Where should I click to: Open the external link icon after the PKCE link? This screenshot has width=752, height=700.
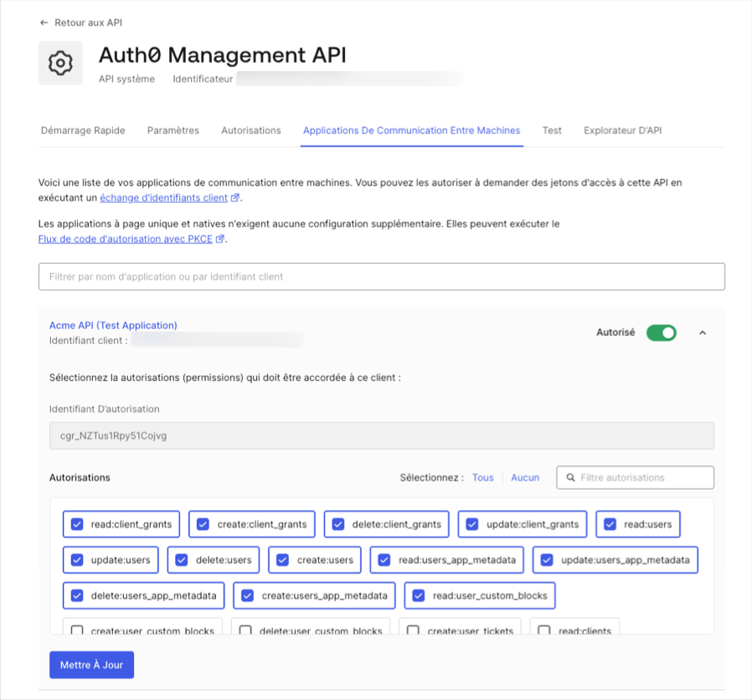coord(220,239)
